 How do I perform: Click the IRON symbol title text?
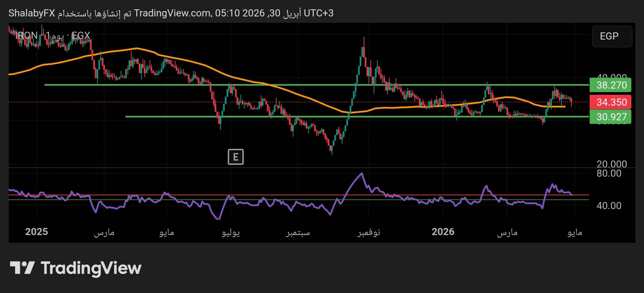point(26,35)
